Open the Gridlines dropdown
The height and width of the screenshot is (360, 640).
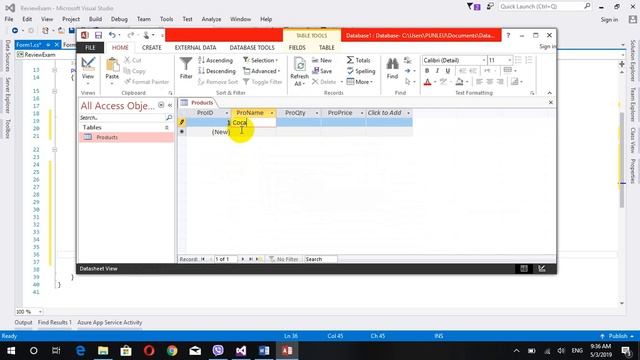tap(510, 71)
